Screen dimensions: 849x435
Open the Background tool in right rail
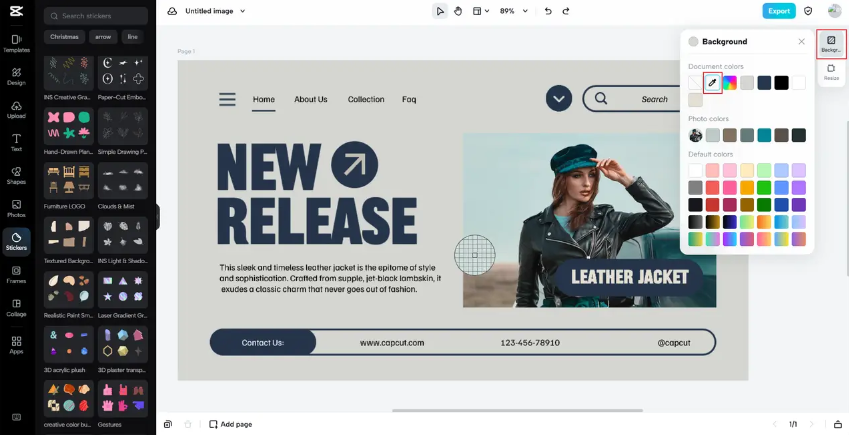(831, 44)
